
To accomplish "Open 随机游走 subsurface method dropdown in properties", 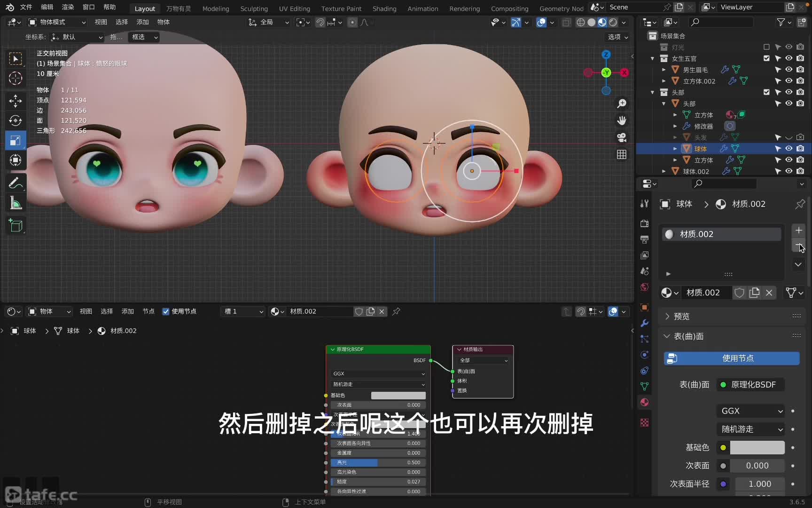I will 750,429.
